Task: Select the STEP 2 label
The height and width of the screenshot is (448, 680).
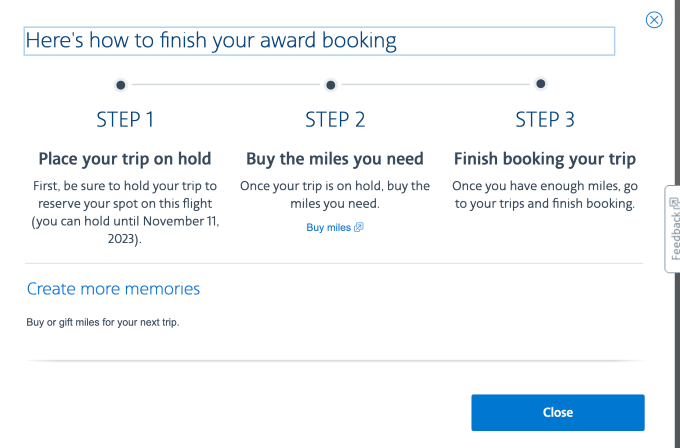Action: coord(335,120)
